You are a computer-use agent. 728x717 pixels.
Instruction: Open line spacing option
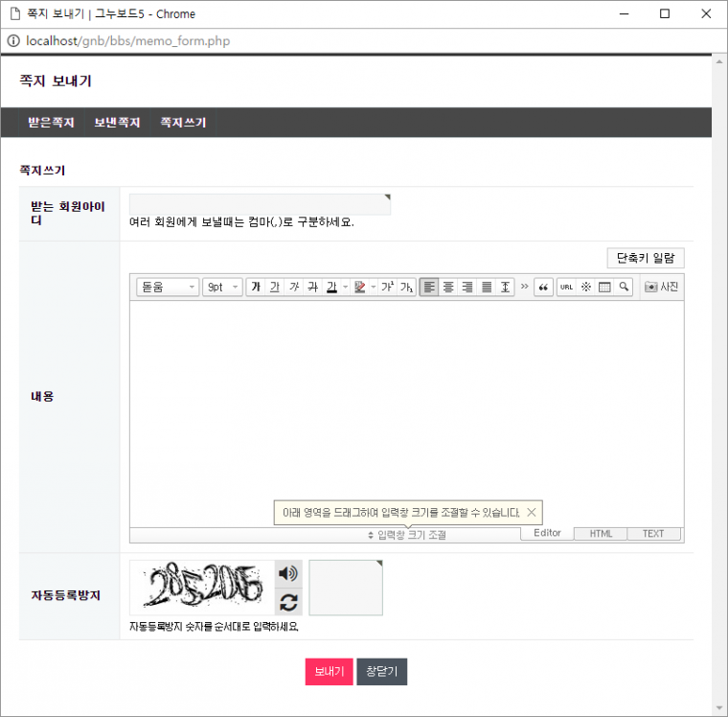505,287
